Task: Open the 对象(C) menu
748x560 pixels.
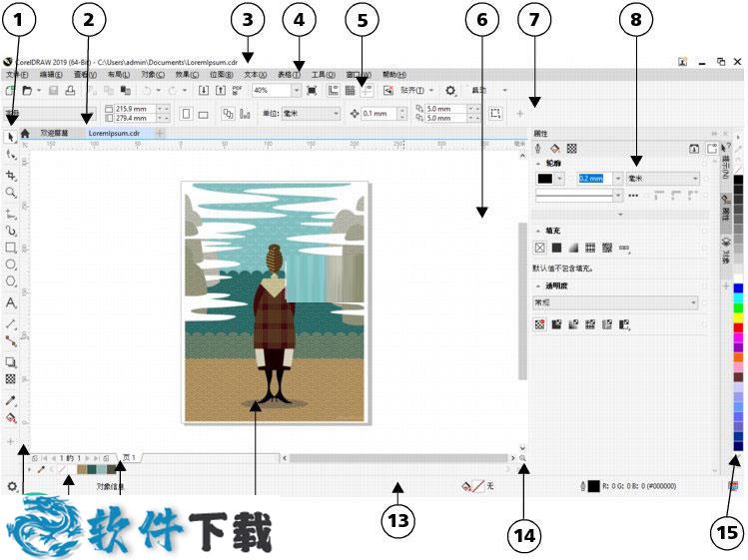Action: click(153, 74)
